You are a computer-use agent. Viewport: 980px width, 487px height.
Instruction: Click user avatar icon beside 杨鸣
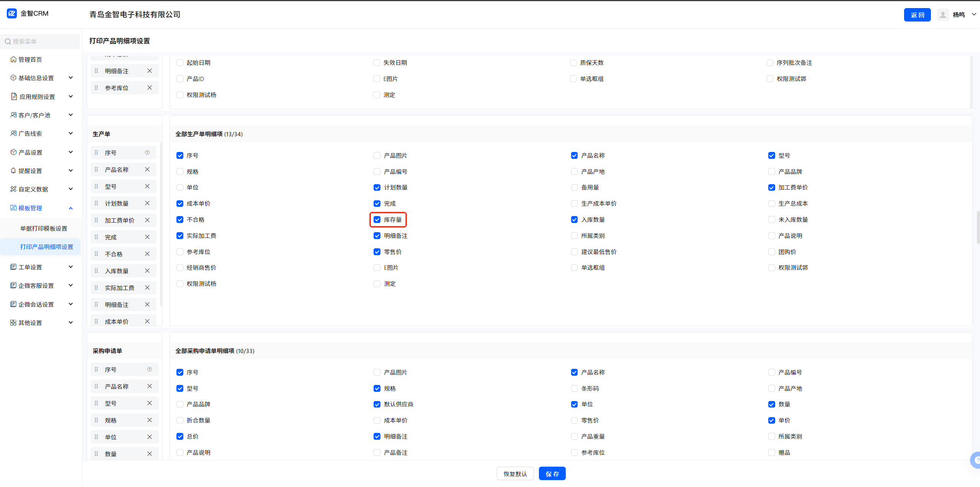pyautogui.click(x=942, y=15)
